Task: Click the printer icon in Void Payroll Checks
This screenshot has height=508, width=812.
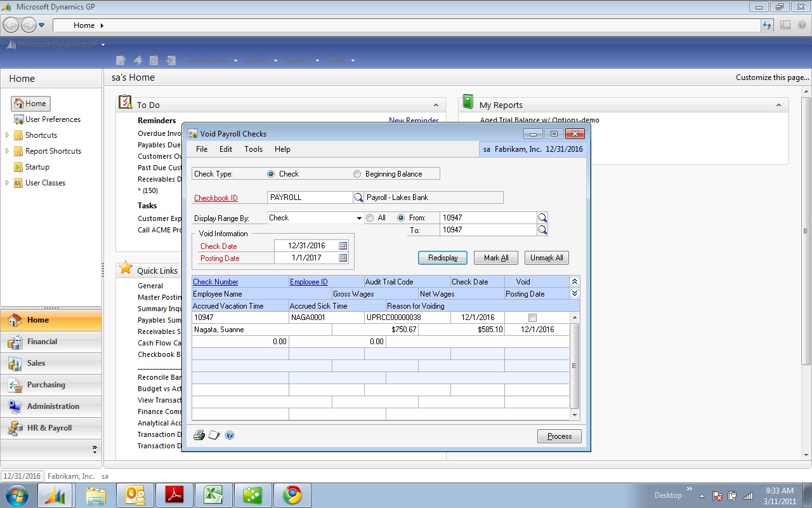Action: (199, 435)
